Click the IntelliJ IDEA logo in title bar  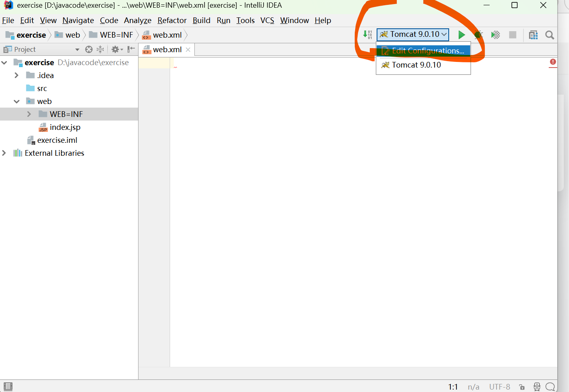pyautogui.click(x=9, y=5)
